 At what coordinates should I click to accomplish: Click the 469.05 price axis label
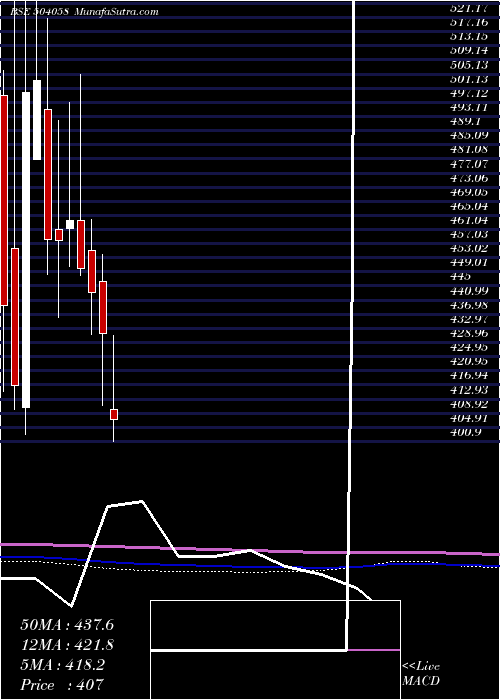pyautogui.click(x=470, y=192)
